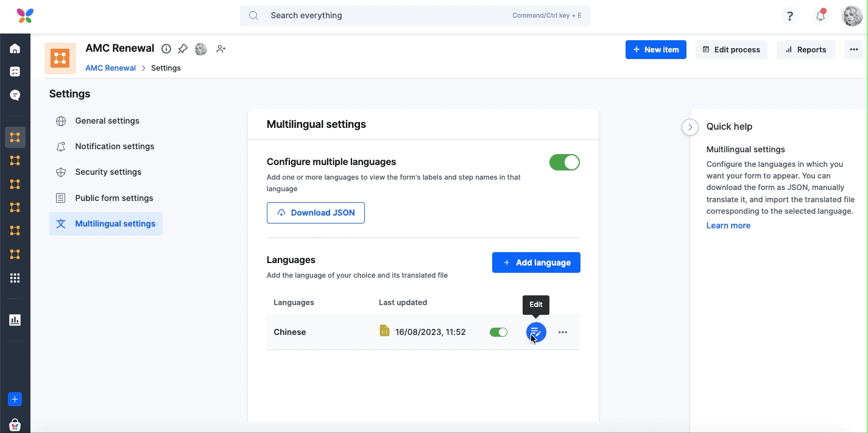Image resolution: width=868 pixels, height=433 pixels.
Task: Focus the Search everything field
Action: pos(390,16)
